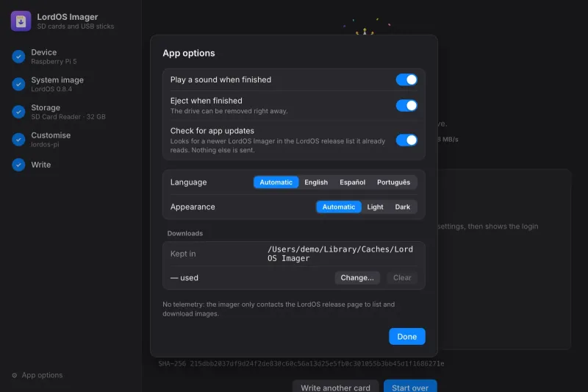Viewport: 588px width, 392px height.
Task: Toggle Eject when finished switch
Action: 406,105
